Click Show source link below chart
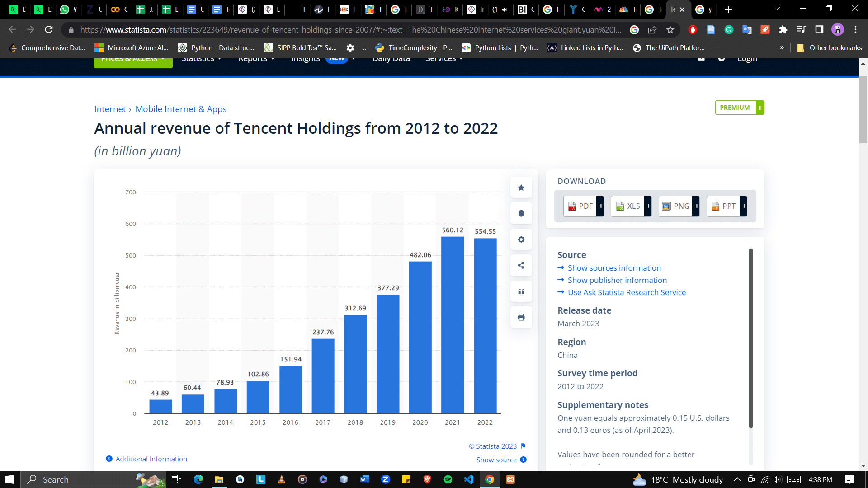 click(501, 460)
